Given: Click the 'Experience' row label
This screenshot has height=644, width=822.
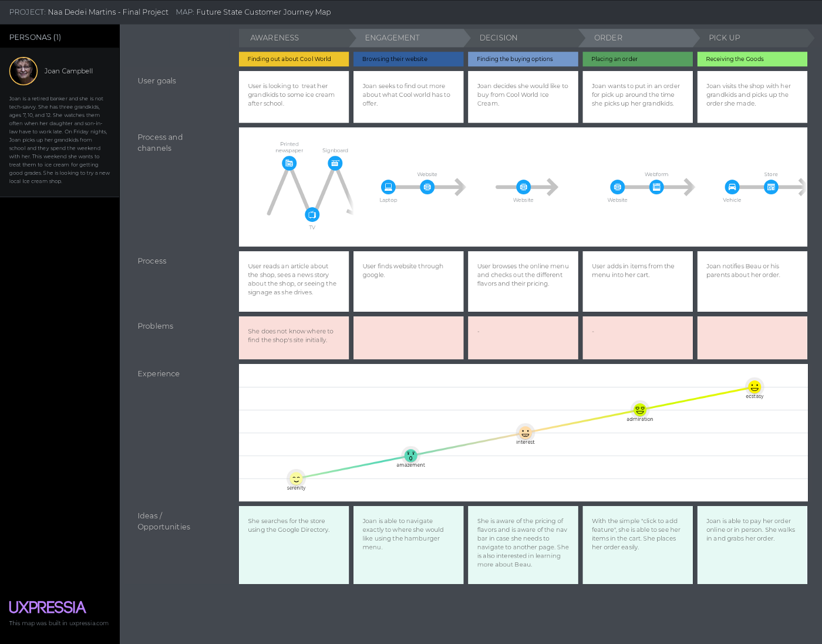Looking at the screenshot, I should click(x=159, y=373).
